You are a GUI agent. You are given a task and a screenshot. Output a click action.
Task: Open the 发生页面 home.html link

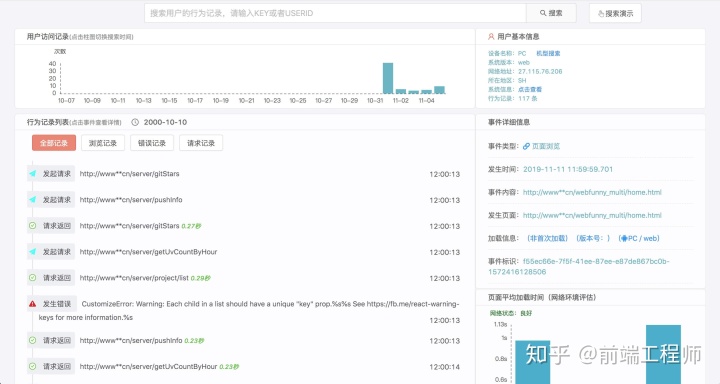coord(592,215)
